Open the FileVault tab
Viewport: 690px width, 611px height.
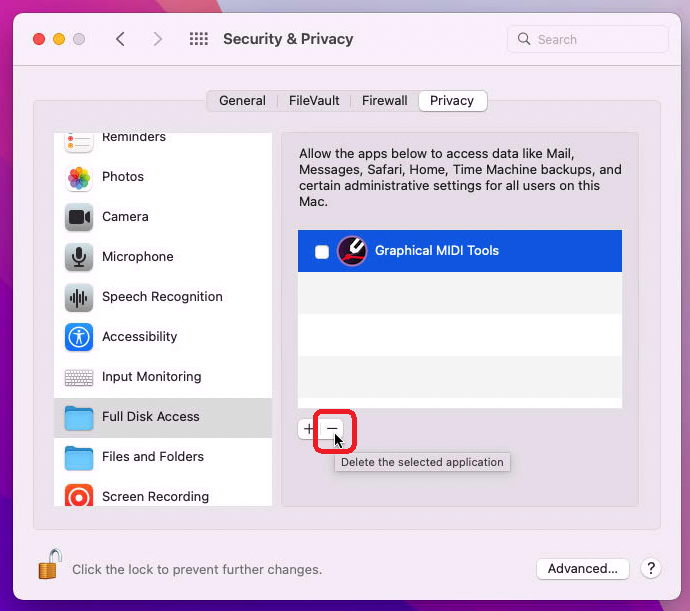314,101
